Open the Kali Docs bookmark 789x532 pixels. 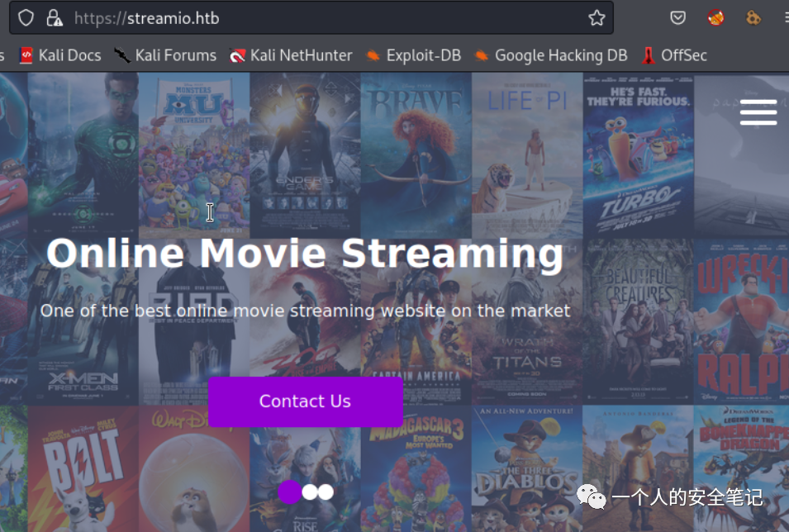tap(59, 55)
